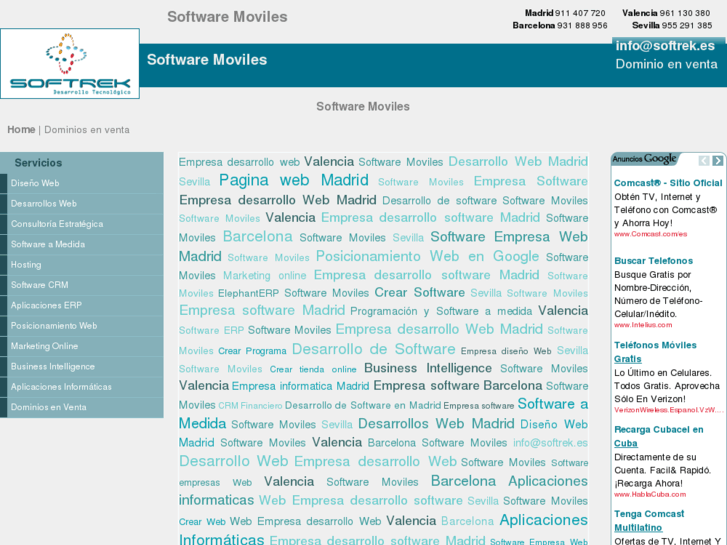Open Posicionamiento Web sidebar item

point(85,326)
